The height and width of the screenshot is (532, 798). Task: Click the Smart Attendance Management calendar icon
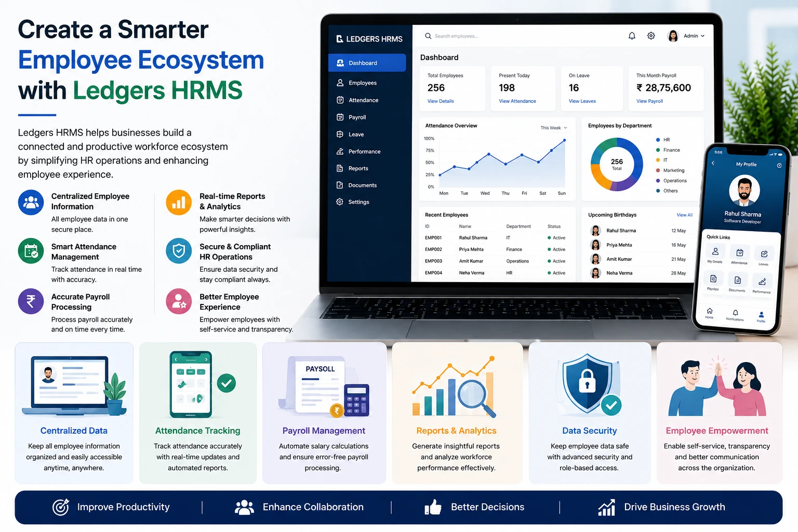(x=31, y=251)
